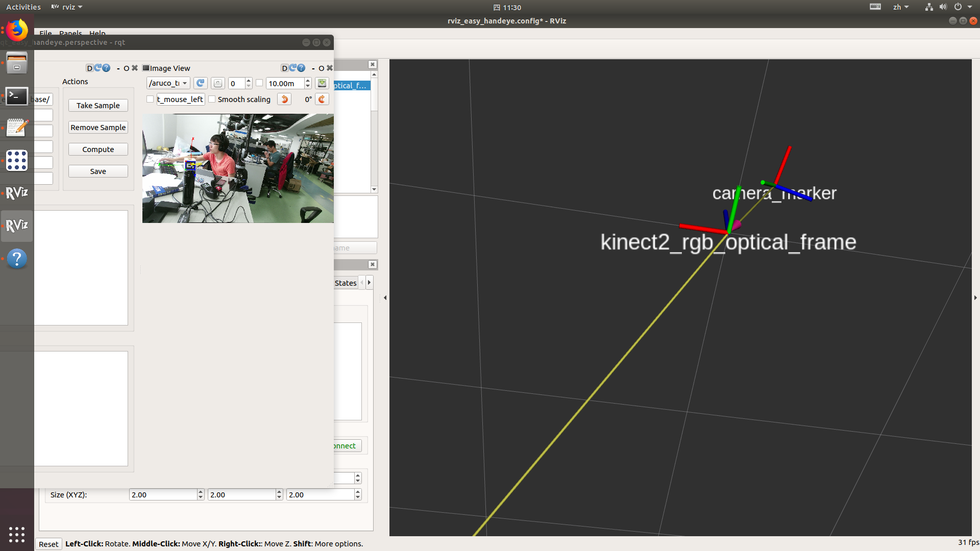Open the Panels menu in RViz
Viewport: 980px width, 551px height.
[70, 33]
